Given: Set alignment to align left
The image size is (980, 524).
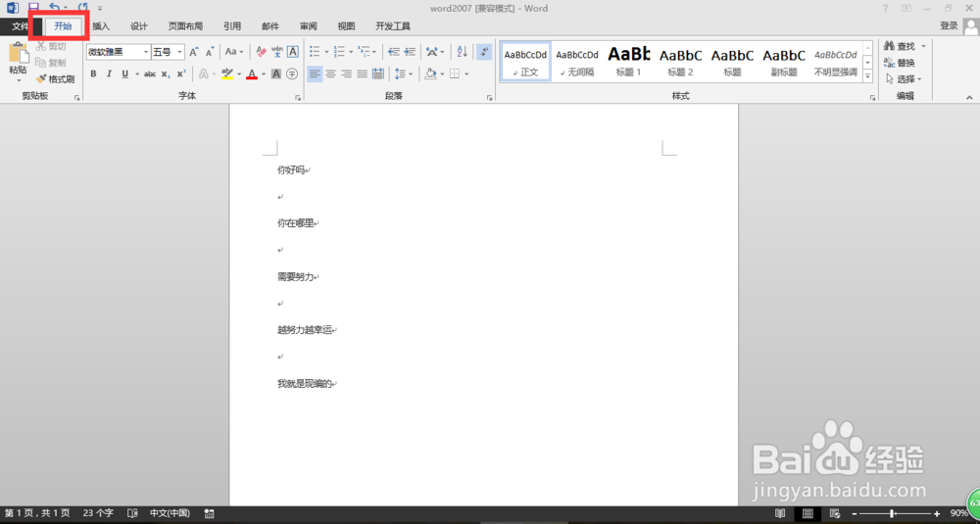Looking at the screenshot, I should tap(315, 74).
